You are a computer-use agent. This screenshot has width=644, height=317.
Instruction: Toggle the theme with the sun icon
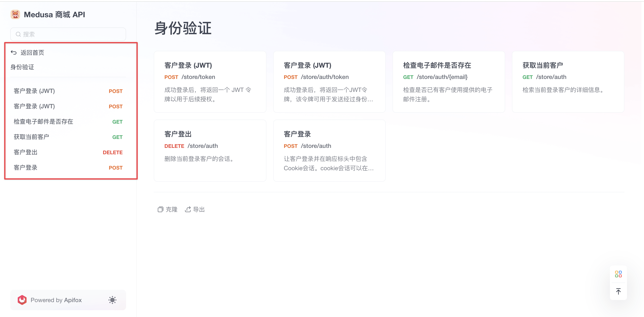tap(112, 300)
